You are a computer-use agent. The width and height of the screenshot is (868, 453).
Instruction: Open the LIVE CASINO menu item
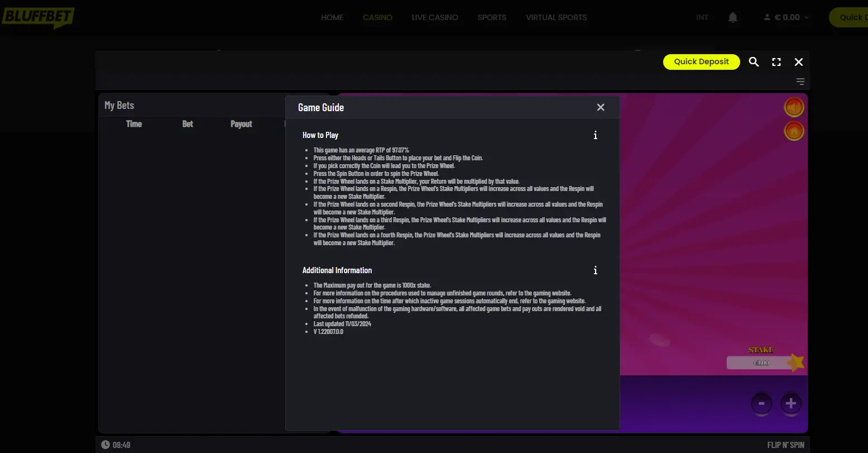pyautogui.click(x=435, y=17)
